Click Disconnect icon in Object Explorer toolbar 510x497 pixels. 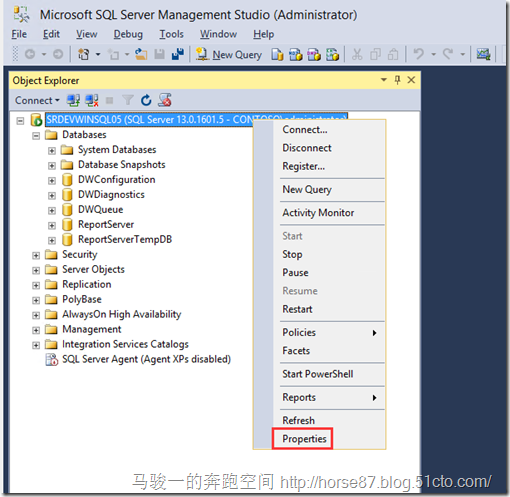click(x=92, y=100)
